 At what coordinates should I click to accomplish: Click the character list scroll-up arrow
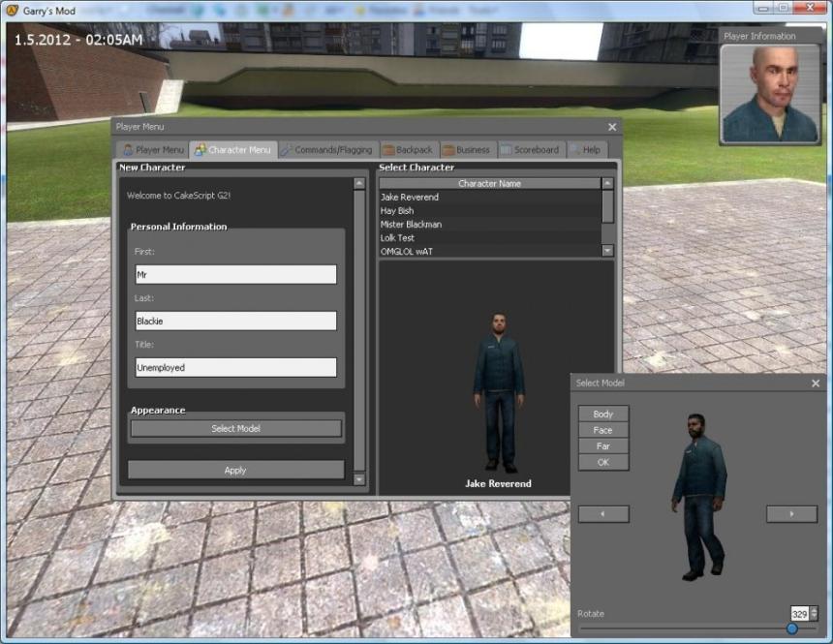(607, 183)
